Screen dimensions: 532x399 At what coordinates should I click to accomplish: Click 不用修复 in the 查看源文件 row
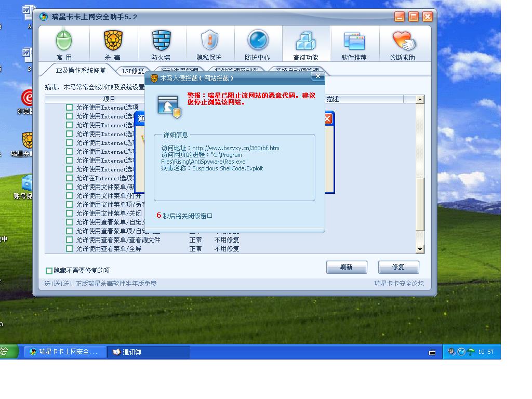[x=227, y=240]
